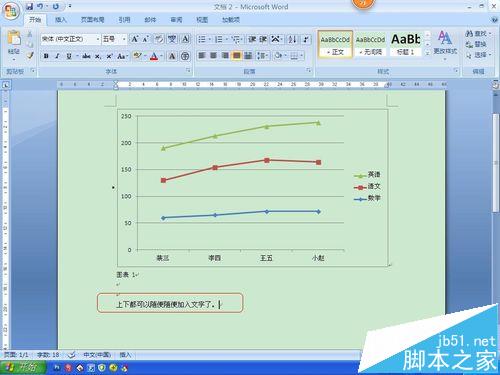Apply subscript formatting
The height and width of the screenshot is (375, 500).
point(98,56)
